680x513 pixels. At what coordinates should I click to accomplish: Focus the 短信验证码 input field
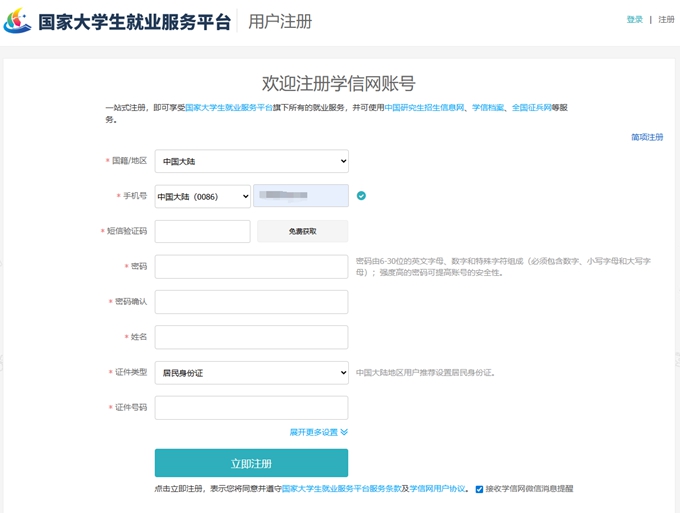202,232
